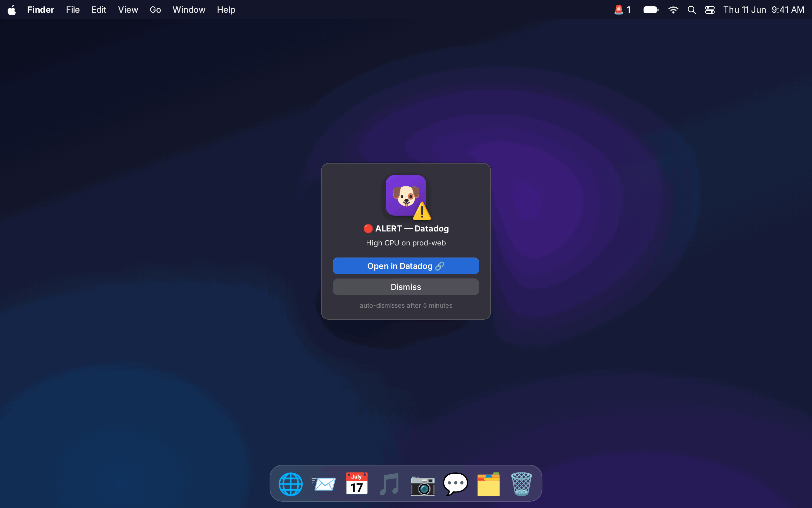This screenshot has width=812, height=508.
Task: Click the date and time in menu bar
Action: click(764, 10)
